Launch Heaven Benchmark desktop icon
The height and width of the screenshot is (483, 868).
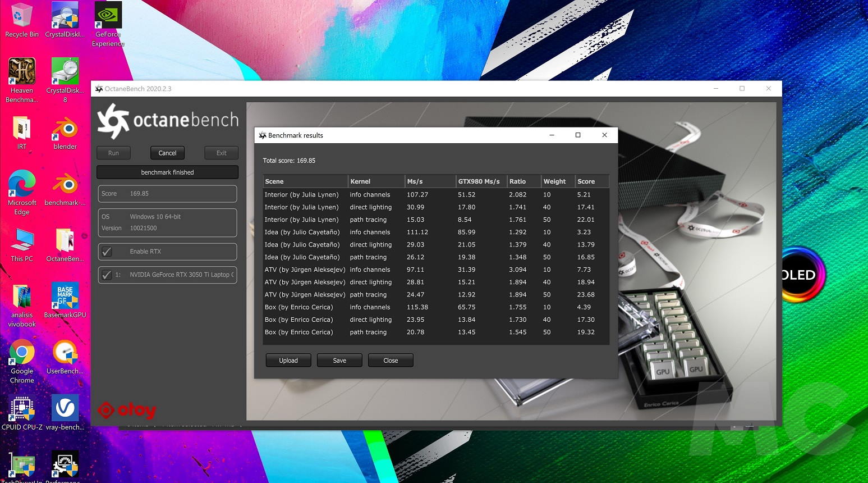pyautogui.click(x=21, y=72)
